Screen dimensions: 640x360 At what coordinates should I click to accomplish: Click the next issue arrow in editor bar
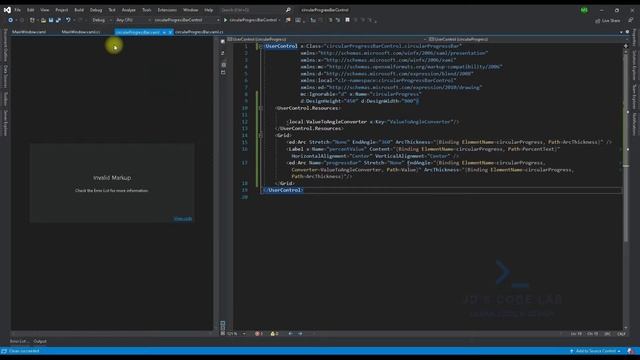click(x=300, y=333)
